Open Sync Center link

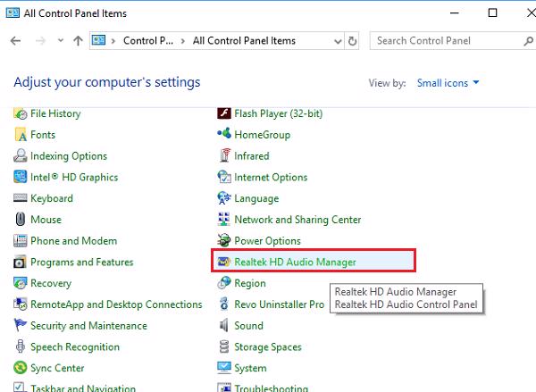pyautogui.click(x=57, y=368)
